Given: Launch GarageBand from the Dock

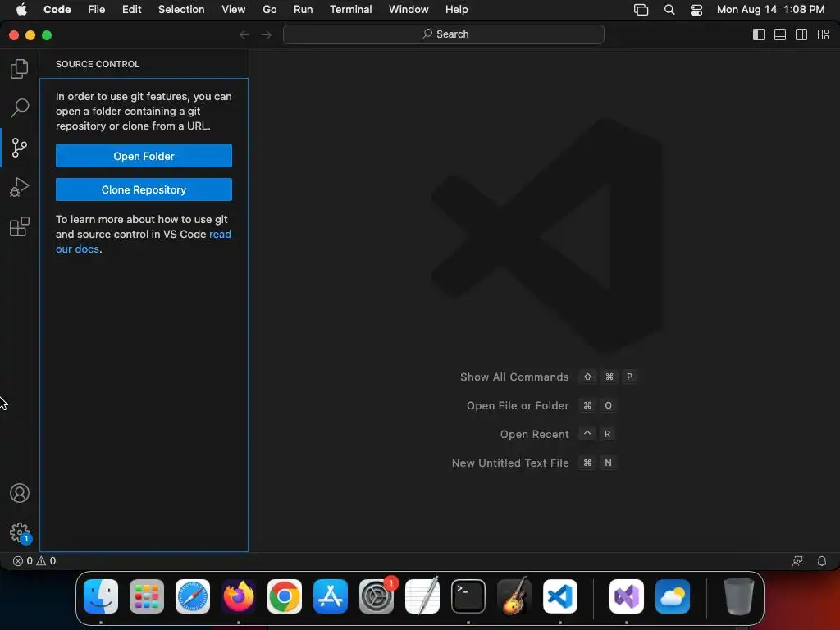Looking at the screenshot, I should pyautogui.click(x=514, y=596).
